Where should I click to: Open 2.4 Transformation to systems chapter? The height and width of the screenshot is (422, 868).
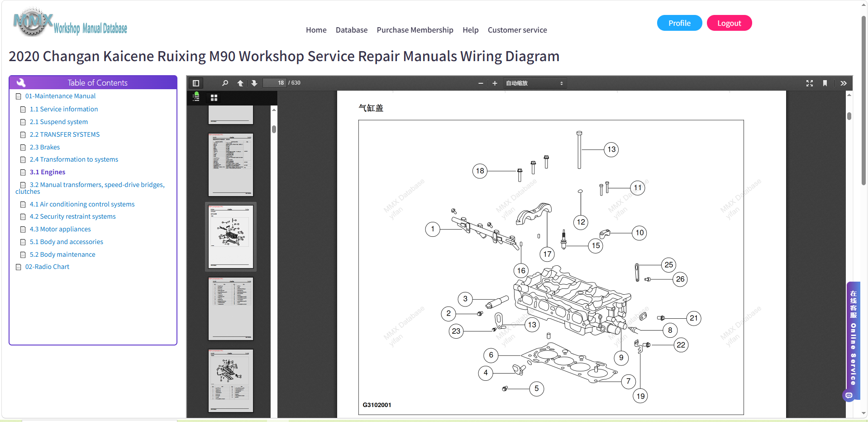pos(74,159)
